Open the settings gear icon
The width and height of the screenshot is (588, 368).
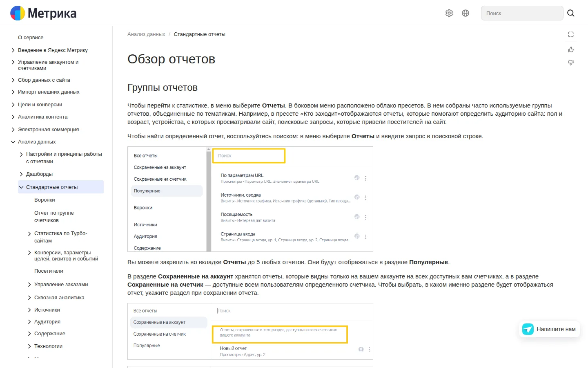449,13
